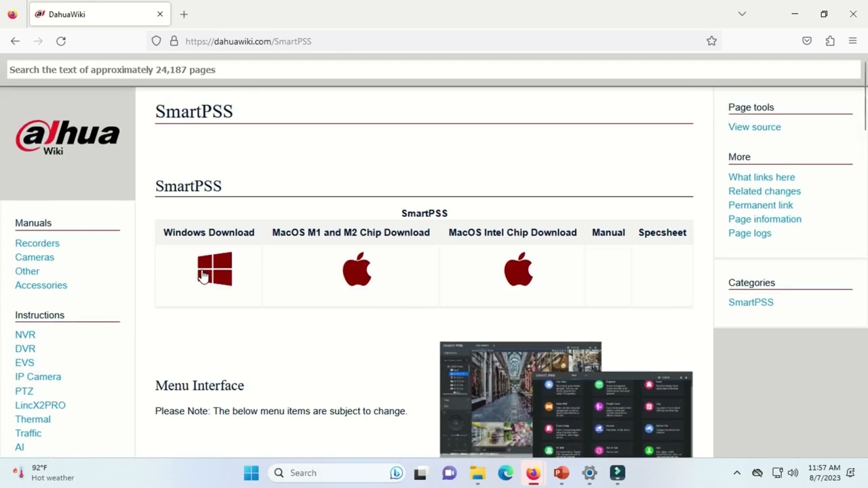This screenshot has height=488, width=868.
Task: Open the IP Camera instructions link
Action: click(x=38, y=377)
